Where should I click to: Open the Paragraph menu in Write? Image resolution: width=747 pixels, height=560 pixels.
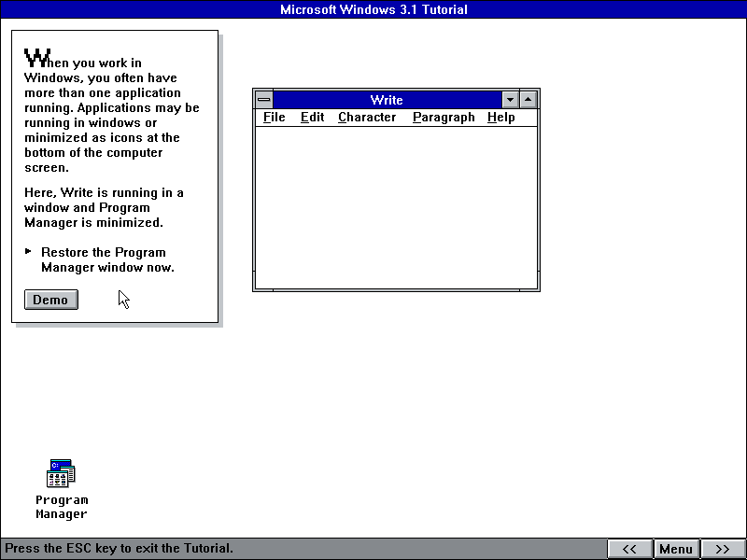pos(444,118)
